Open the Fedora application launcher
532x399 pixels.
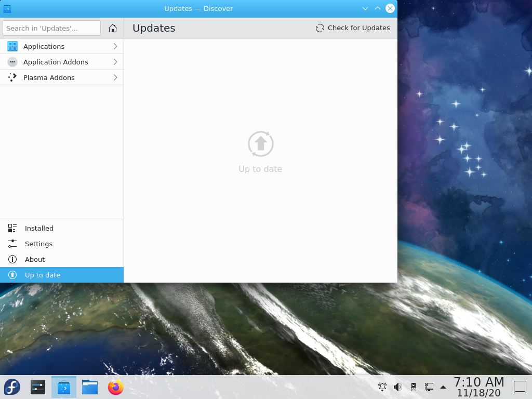pyautogui.click(x=12, y=387)
